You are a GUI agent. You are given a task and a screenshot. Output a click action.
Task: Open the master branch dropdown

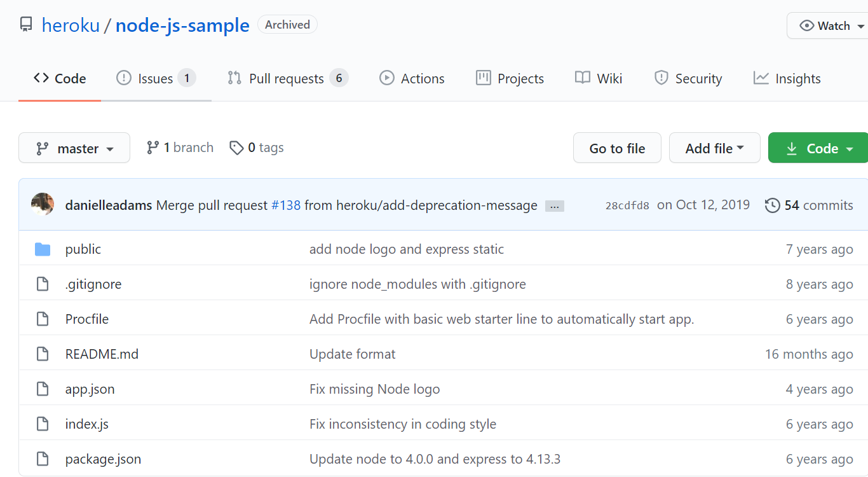point(74,148)
